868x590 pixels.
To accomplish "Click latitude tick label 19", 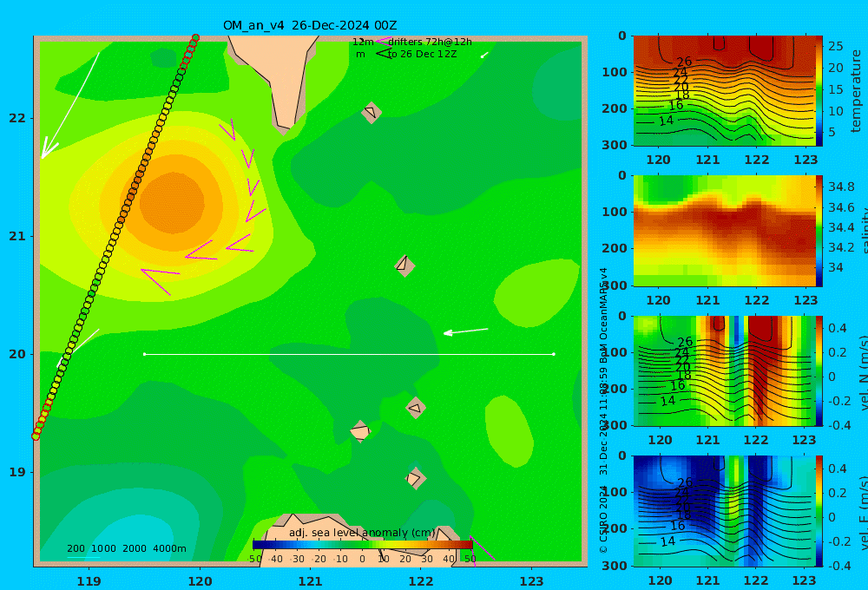I will pos(17,472).
